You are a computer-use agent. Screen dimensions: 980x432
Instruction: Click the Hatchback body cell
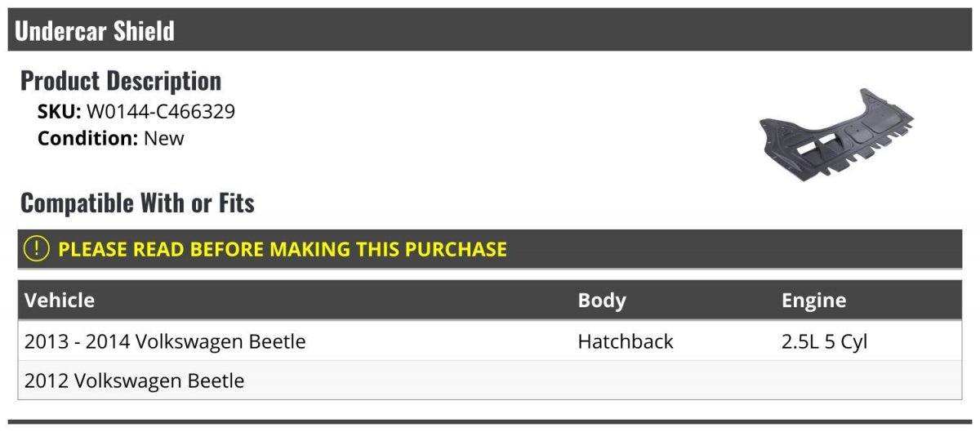626,341
